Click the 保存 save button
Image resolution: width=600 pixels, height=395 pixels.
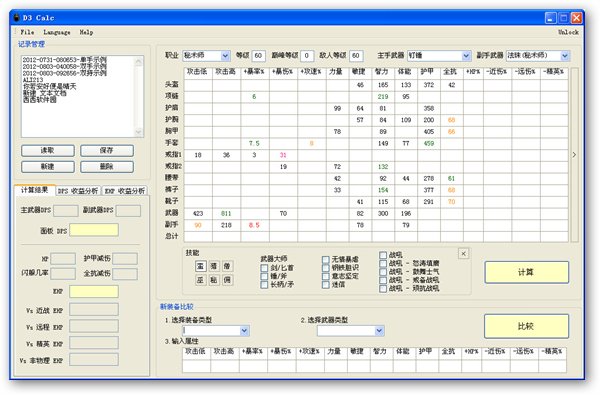(x=107, y=150)
